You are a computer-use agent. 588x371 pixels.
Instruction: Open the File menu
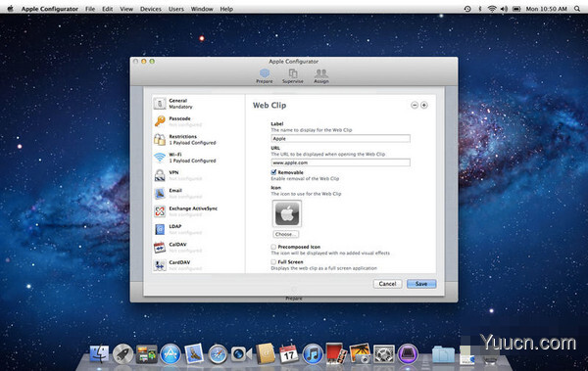pos(90,9)
